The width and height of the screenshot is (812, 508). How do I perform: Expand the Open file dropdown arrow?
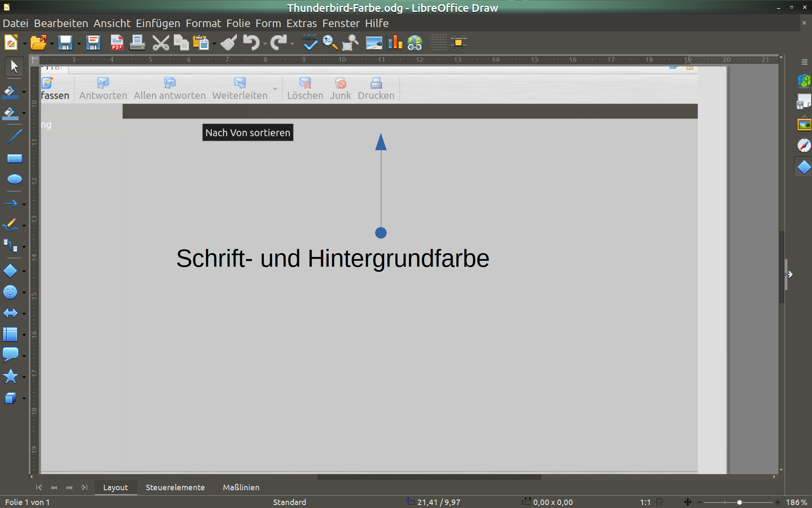click(52, 44)
